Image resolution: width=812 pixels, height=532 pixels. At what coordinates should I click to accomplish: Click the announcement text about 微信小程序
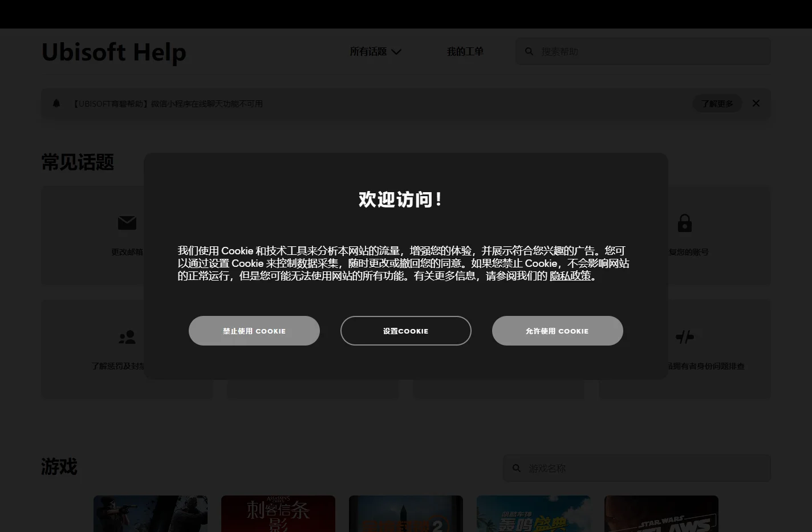167,104
